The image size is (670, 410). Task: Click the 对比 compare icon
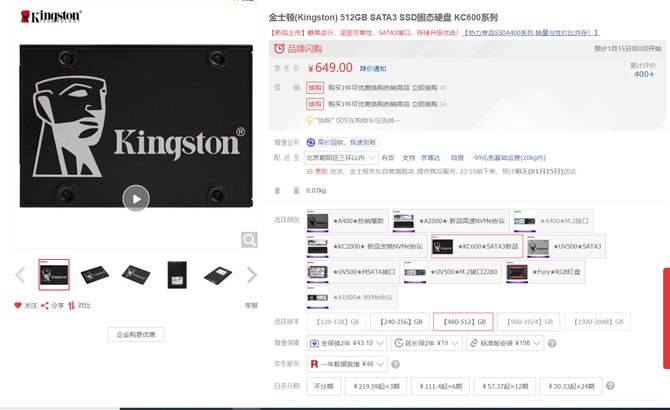tap(72, 305)
